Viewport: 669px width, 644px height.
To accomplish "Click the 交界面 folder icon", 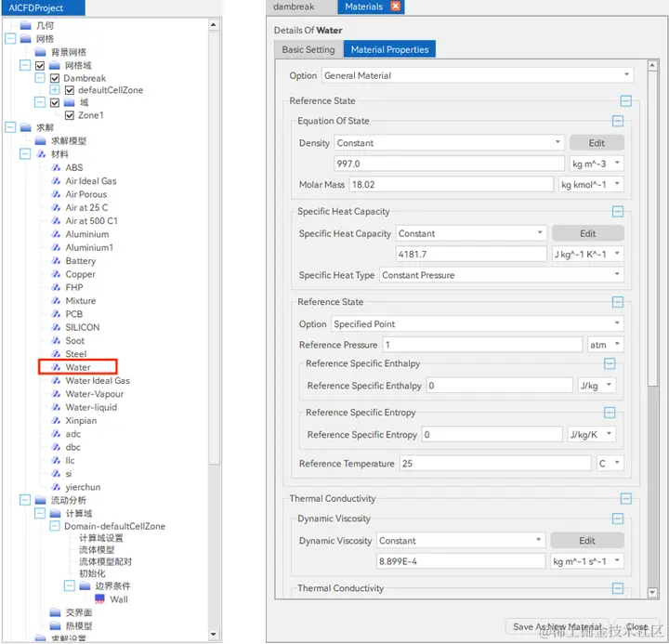I will (x=55, y=612).
